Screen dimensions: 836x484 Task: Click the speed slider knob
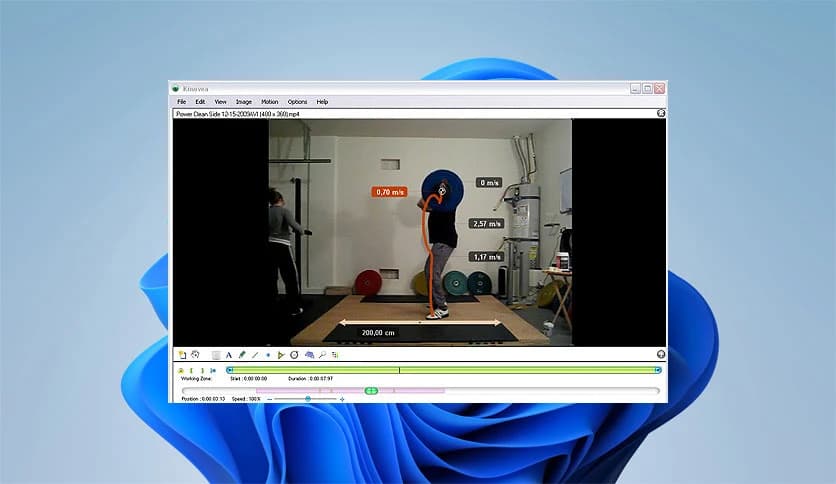click(308, 399)
